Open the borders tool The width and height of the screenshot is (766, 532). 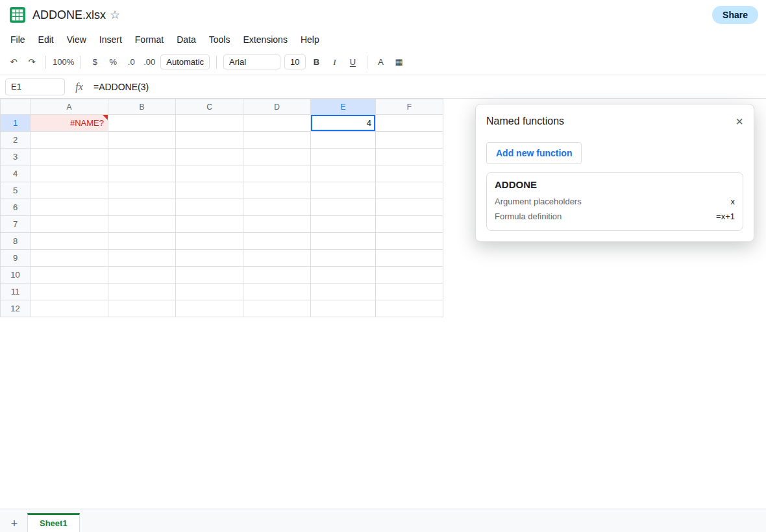coord(399,62)
